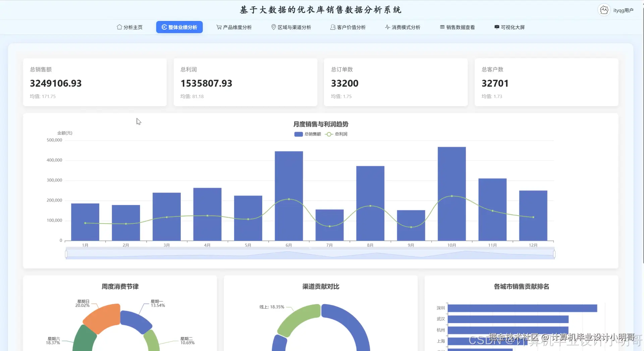
Task: Click the middle of the data zoom slider track
Action: (310, 254)
